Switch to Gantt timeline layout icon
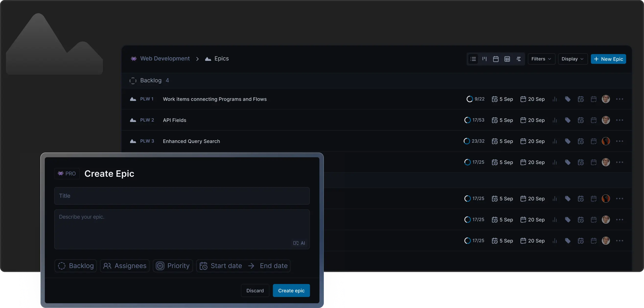The height and width of the screenshot is (308, 644). click(518, 59)
